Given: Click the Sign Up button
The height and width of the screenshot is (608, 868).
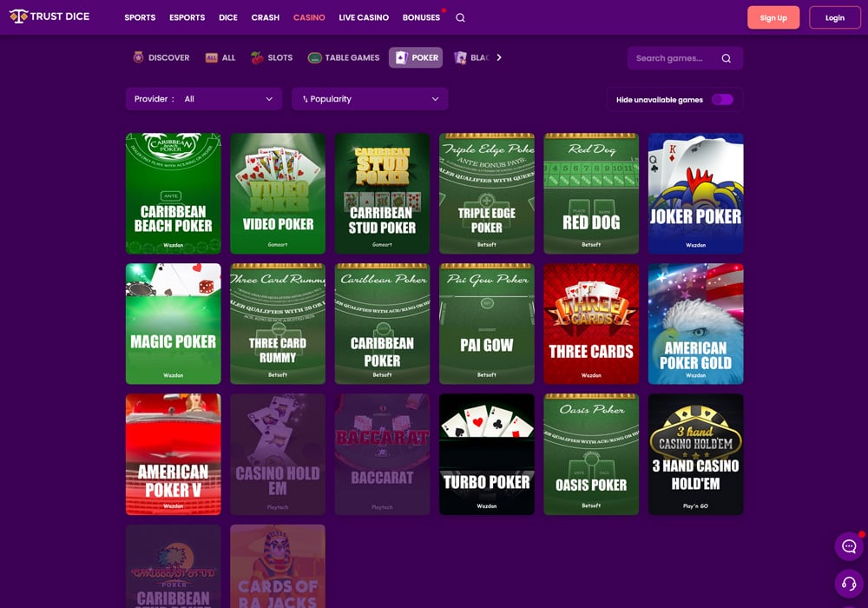Looking at the screenshot, I should point(773,17).
